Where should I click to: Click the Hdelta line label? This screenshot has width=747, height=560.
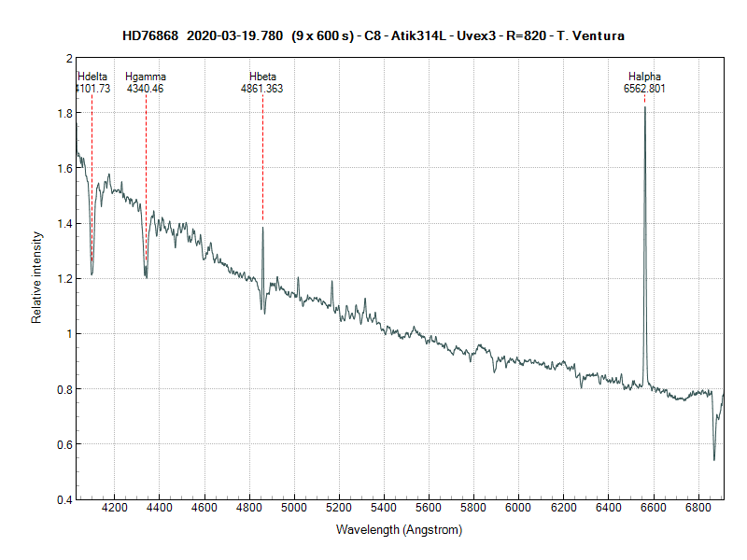(x=92, y=77)
